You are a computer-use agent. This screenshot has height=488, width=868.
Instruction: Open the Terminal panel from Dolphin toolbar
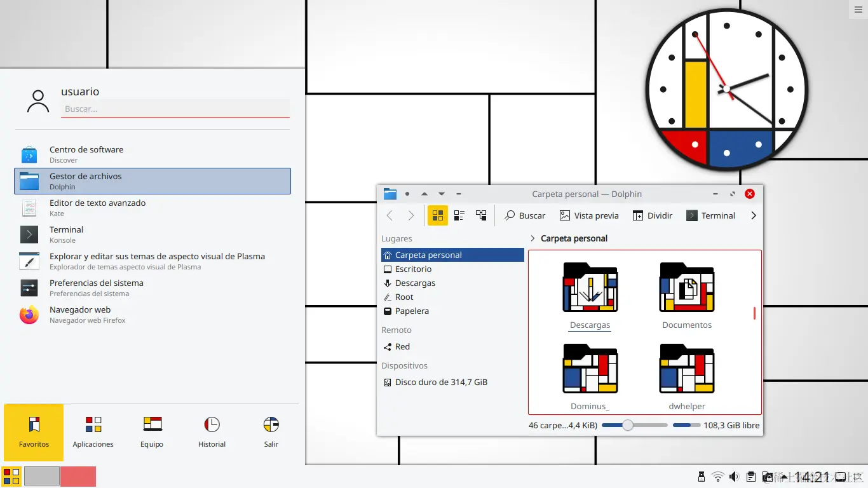pos(711,215)
